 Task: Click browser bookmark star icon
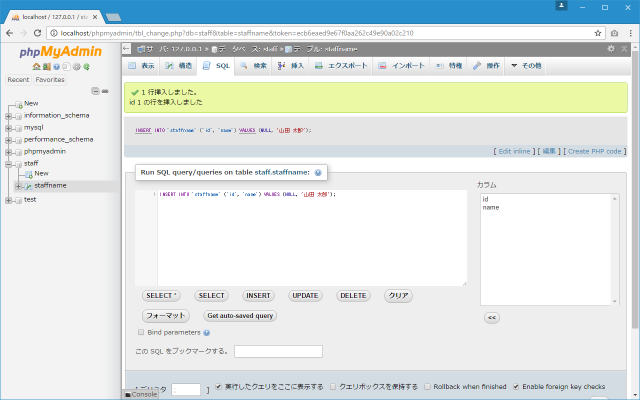[596, 32]
